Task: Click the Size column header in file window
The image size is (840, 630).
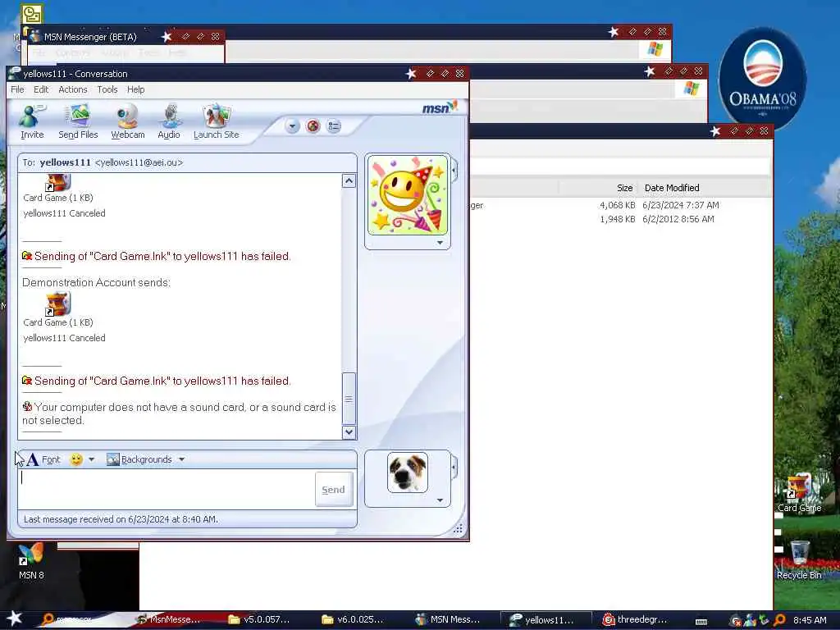Action: point(624,188)
